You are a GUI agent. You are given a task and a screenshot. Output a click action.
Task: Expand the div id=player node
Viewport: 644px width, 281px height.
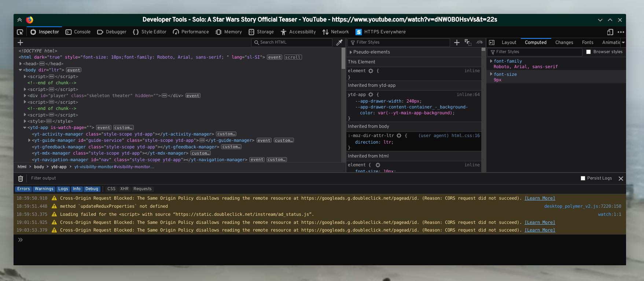(25, 96)
